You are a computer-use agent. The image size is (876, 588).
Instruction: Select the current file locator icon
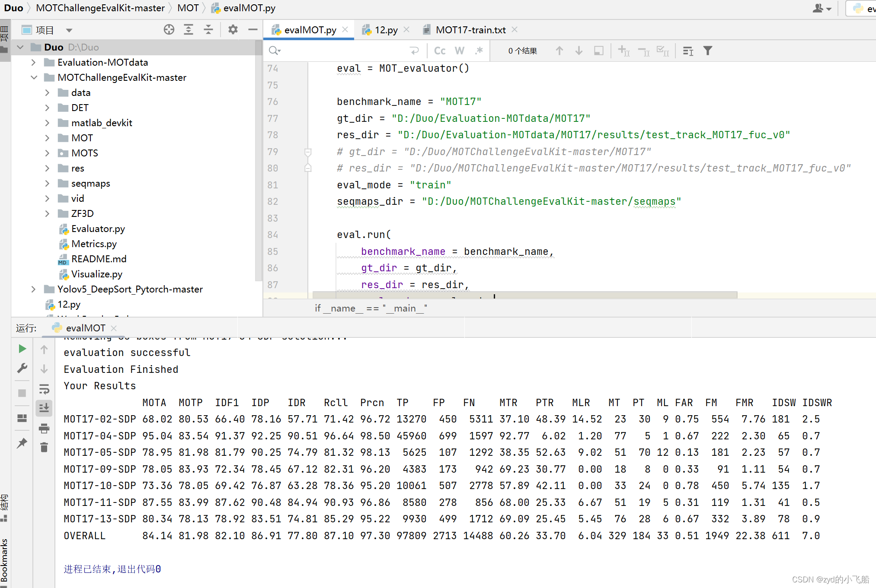click(x=169, y=29)
